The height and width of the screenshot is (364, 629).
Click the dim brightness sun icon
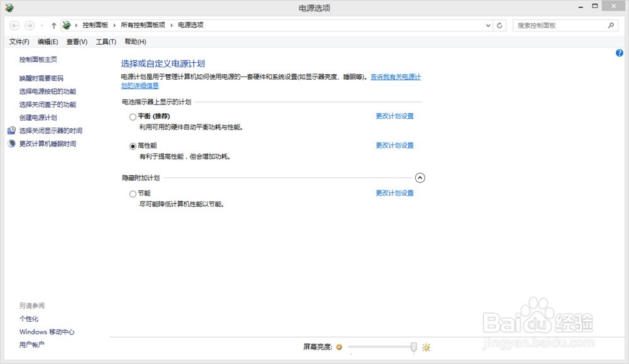click(x=339, y=346)
